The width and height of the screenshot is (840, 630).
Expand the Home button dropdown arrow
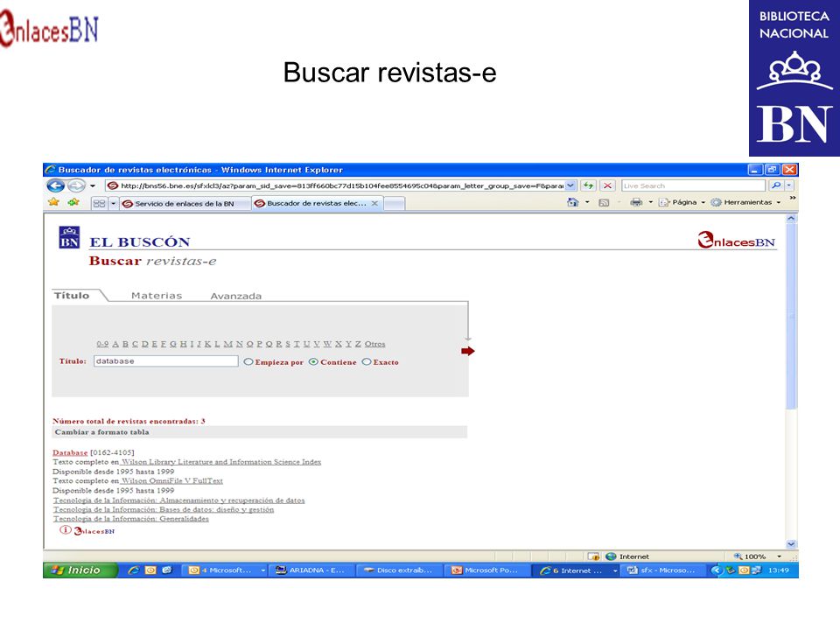(587, 202)
